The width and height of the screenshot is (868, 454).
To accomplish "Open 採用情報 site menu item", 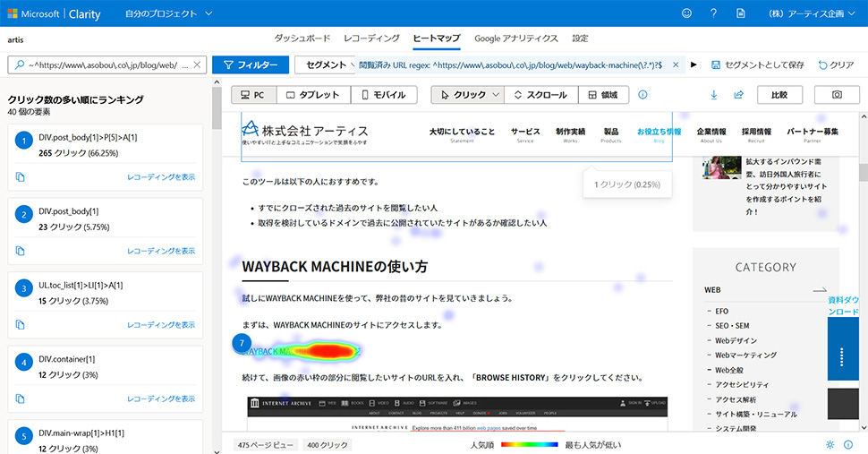I will [756, 134].
